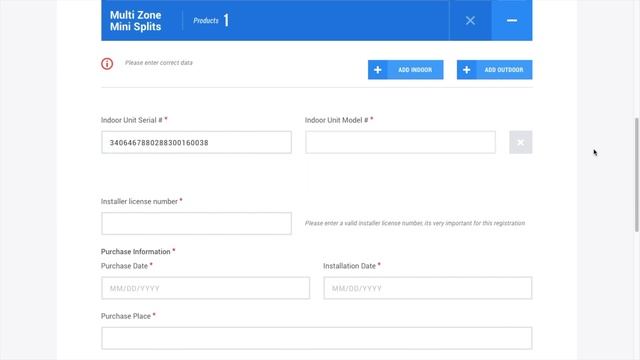Focus the Indoor Unit Serial # field

[196, 142]
